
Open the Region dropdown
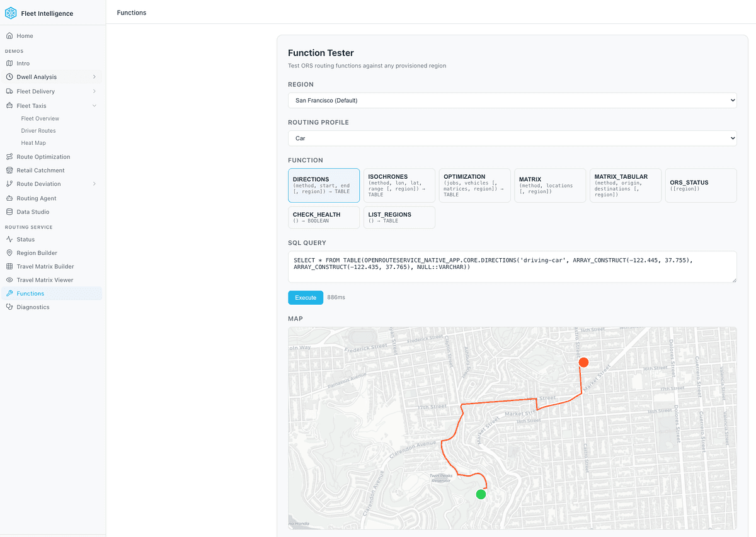tap(512, 100)
